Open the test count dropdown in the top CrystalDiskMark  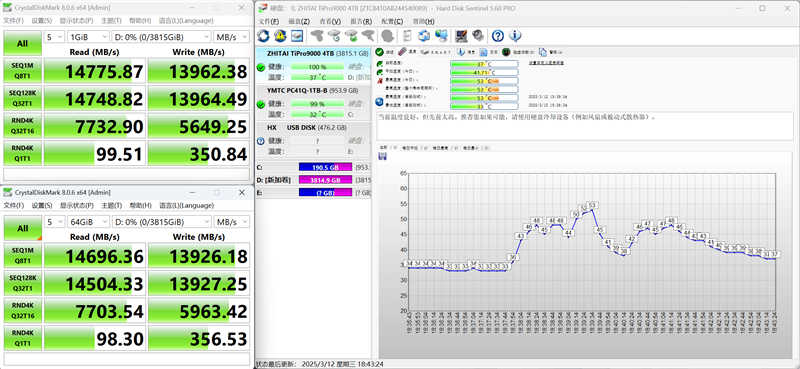(55, 37)
